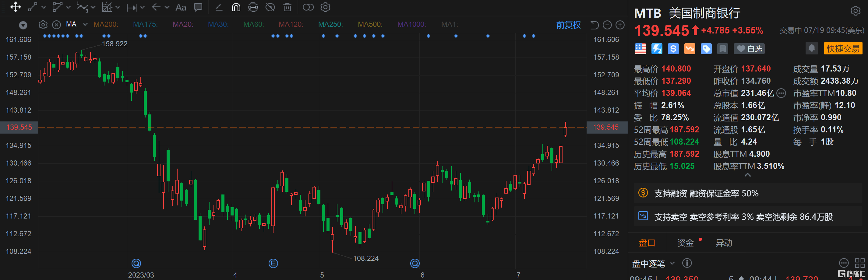Click the 快捷交易 quick trade button
Viewport: 868px width, 280px height.
pos(843,48)
